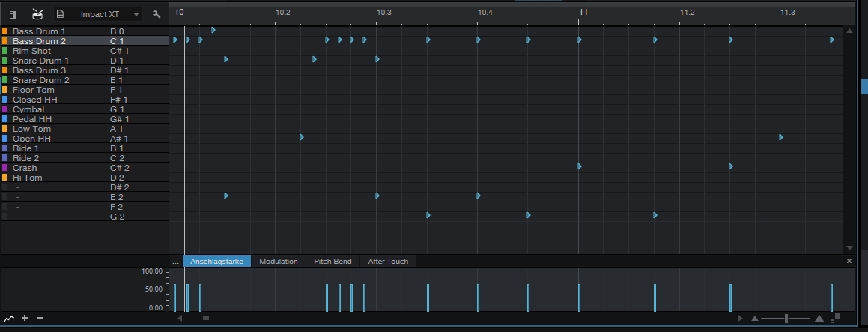Select the Closed HH row
868x332 pixels.
tap(85, 100)
